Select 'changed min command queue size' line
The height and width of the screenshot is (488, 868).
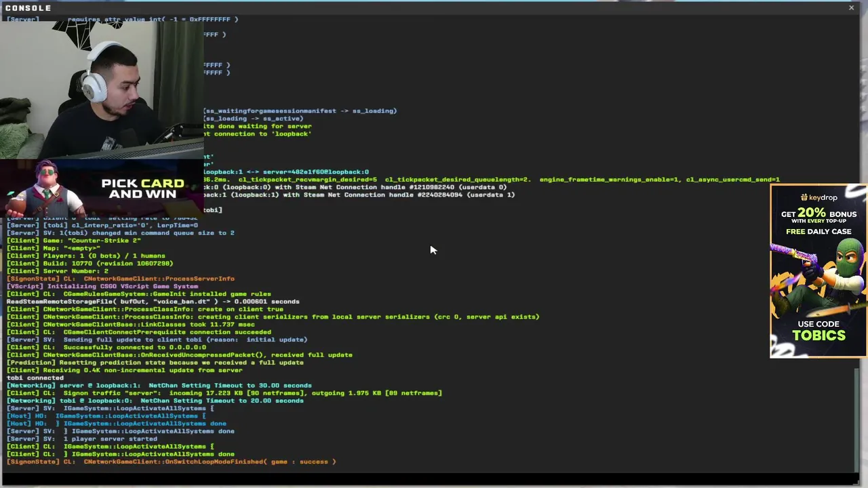121,232
